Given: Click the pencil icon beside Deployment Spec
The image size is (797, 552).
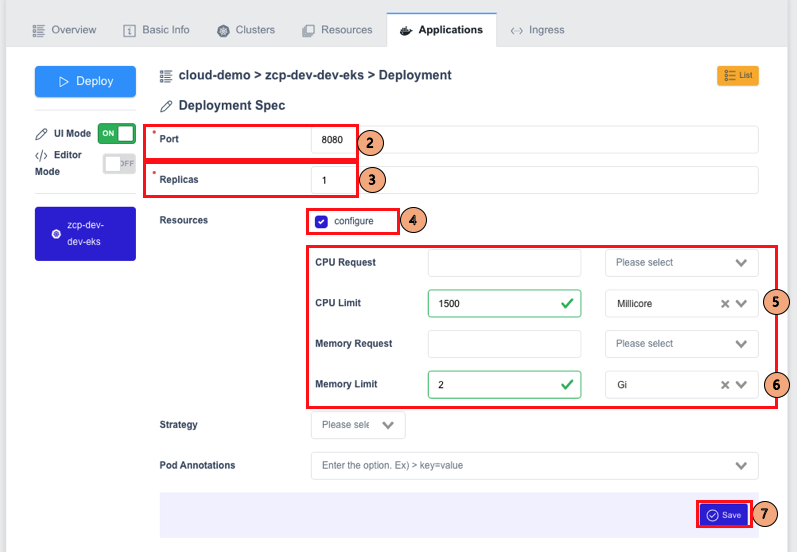Looking at the screenshot, I should tap(166, 106).
